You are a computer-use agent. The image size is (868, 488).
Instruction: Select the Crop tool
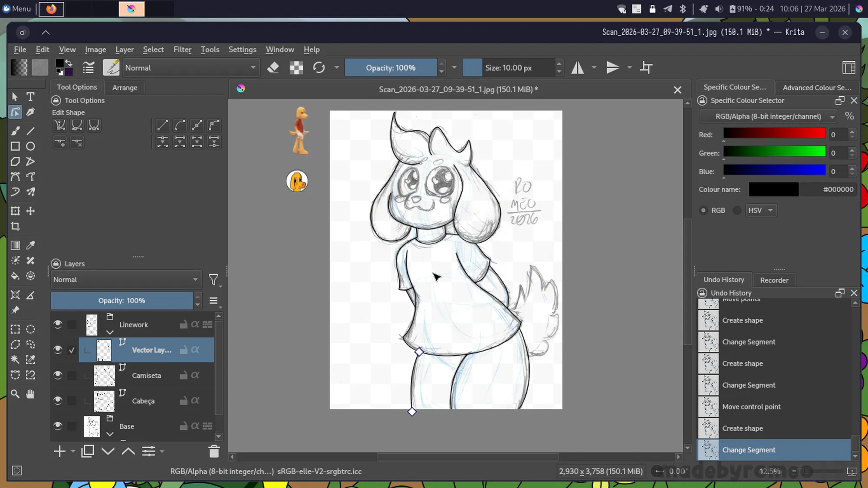tap(15, 226)
